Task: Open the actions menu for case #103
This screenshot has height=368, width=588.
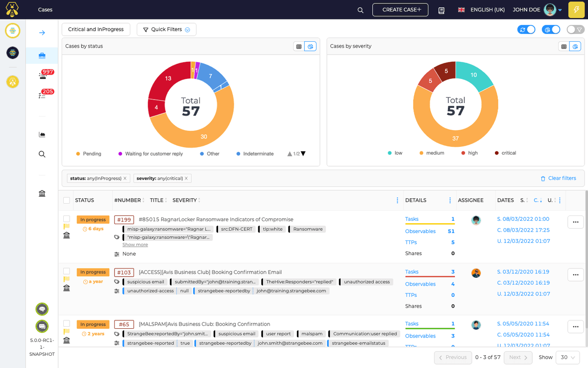Action: [x=576, y=275]
